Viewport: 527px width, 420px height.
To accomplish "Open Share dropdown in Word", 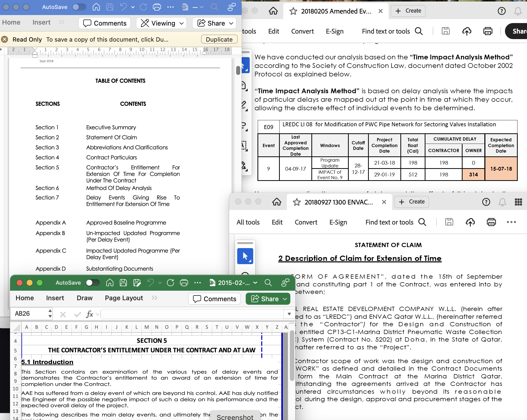I will tap(215, 23).
